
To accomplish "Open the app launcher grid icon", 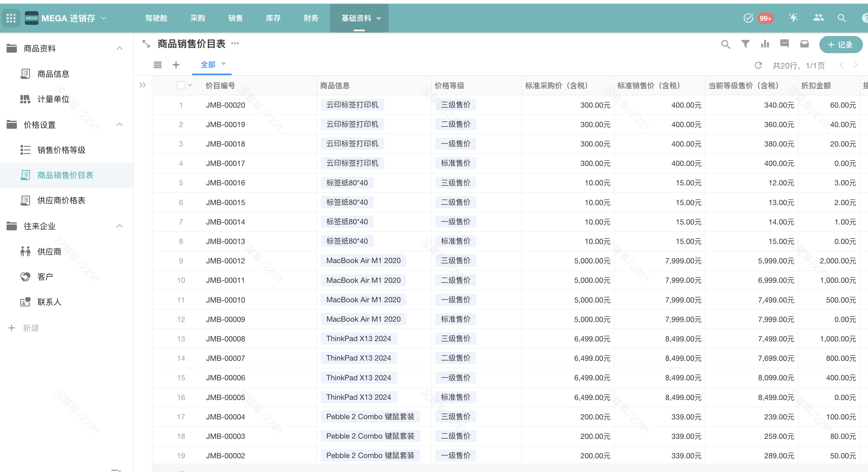I will click(x=11, y=18).
